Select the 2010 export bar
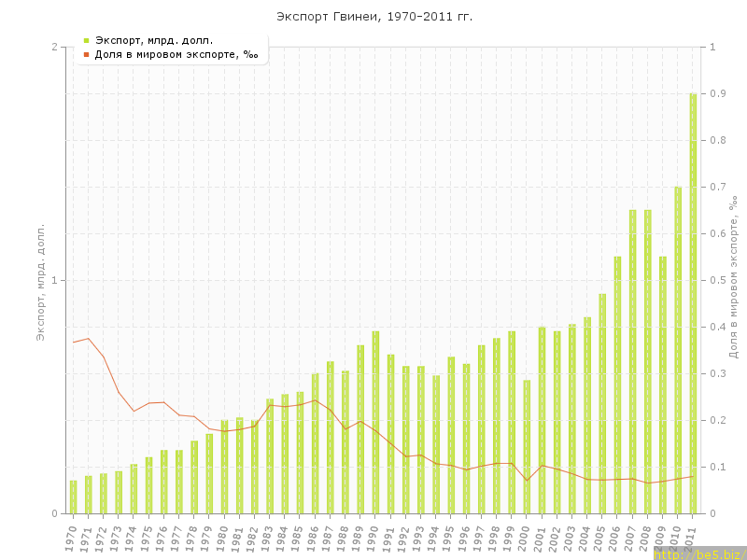Image resolution: width=747 pixels, height=560 pixels. [678, 350]
